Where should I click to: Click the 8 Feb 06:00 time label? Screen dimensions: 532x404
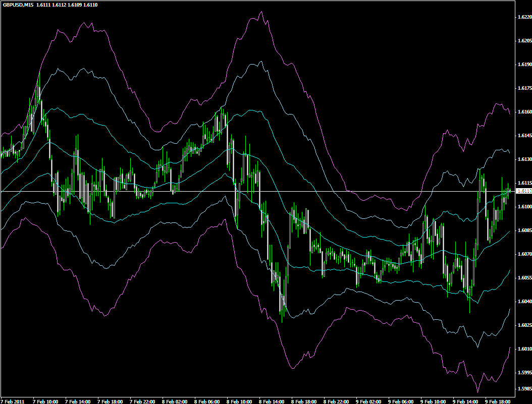207,401
